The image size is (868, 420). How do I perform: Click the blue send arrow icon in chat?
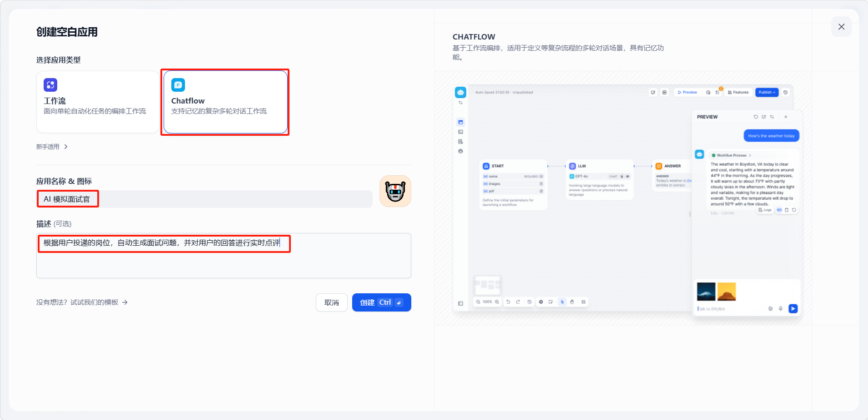[793, 309]
